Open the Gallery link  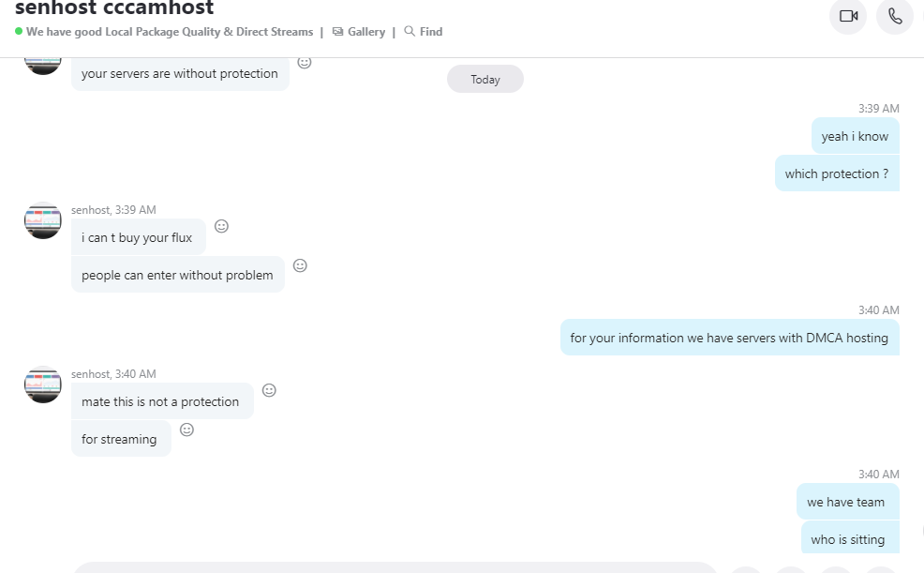[x=358, y=32]
